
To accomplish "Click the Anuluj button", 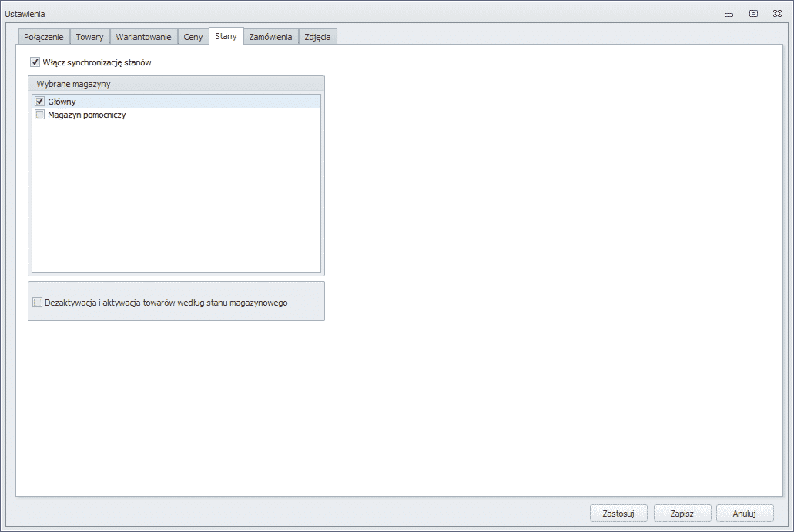I will [745, 514].
